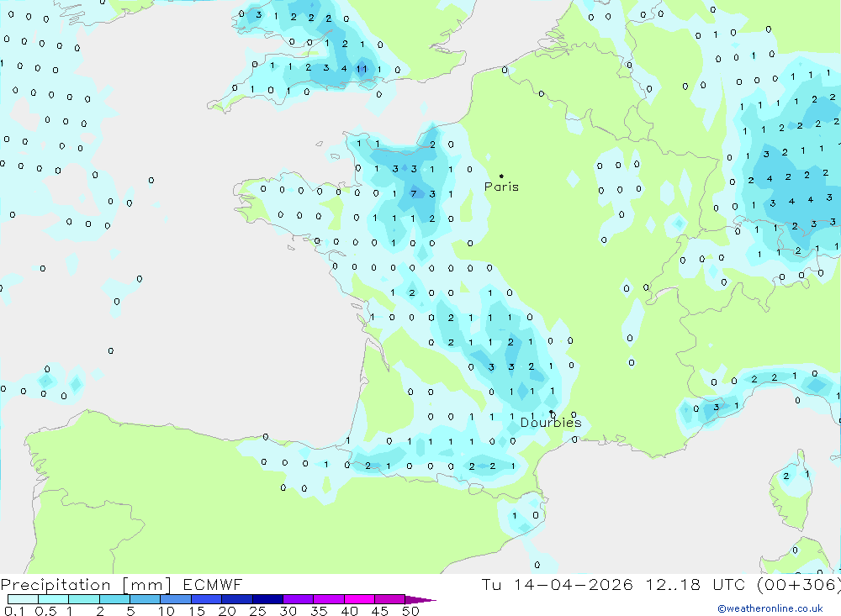Pick the 35–40 mm violet legend swatch
Image resolution: width=841 pixels, height=616 pixels.
point(329,599)
